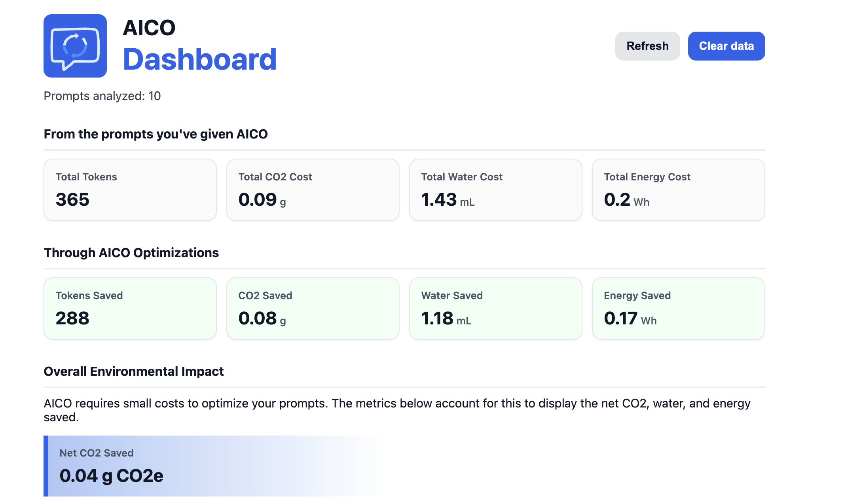Viewport: 861px width, 504px height.
Task: Click the AICO name text beside logo
Action: pos(149,28)
